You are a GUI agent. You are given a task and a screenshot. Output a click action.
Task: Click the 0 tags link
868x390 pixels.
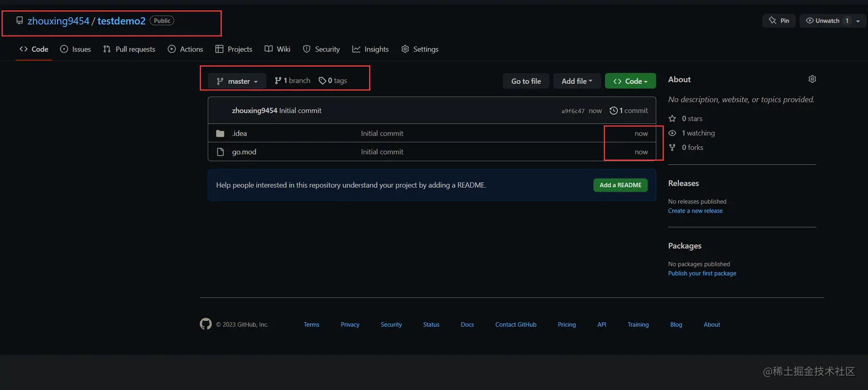point(333,81)
